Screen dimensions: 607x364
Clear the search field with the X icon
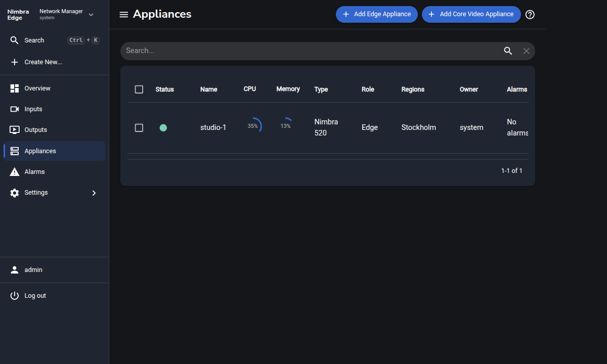(x=527, y=51)
